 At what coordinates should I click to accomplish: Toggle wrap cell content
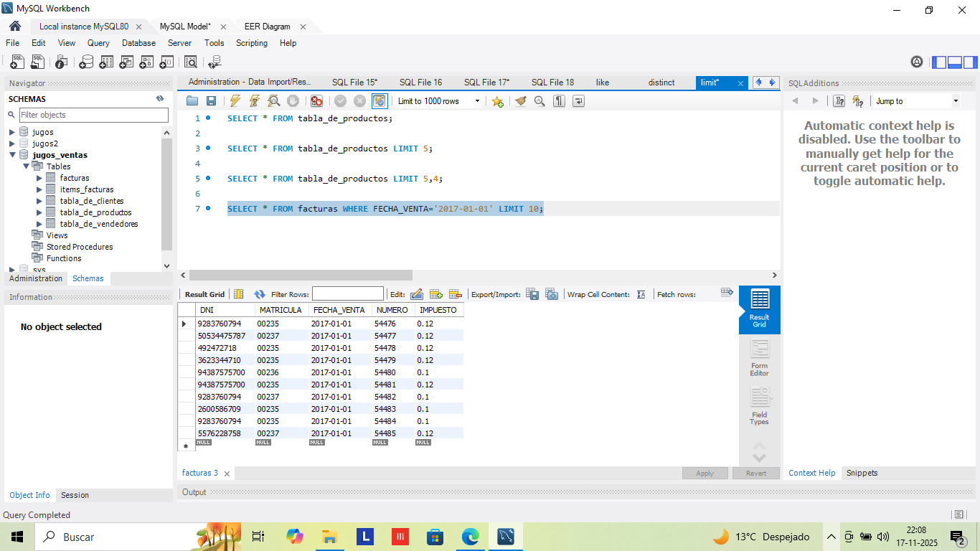click(x=641, y=294)
